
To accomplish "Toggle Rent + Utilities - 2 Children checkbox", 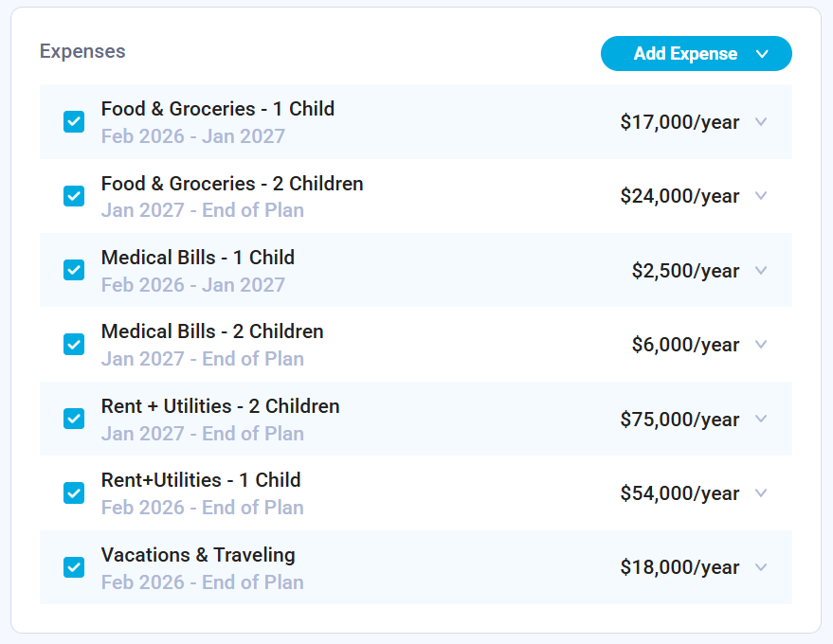I will 74,419.
